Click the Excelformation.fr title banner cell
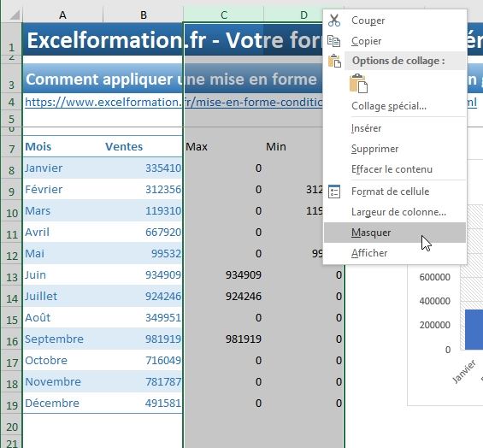Screen dimensions: 483x448 [173, 40]
